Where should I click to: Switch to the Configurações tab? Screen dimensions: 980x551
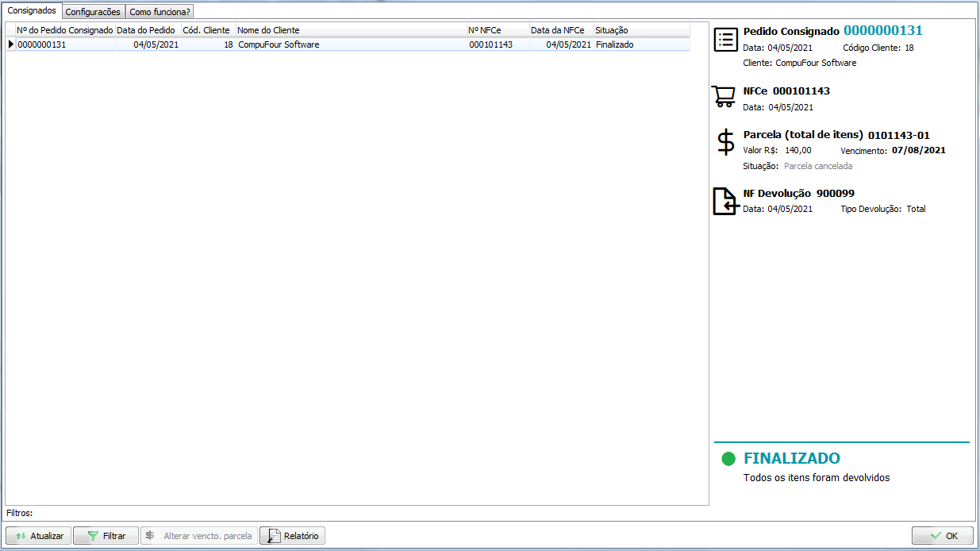pos(93,12)
